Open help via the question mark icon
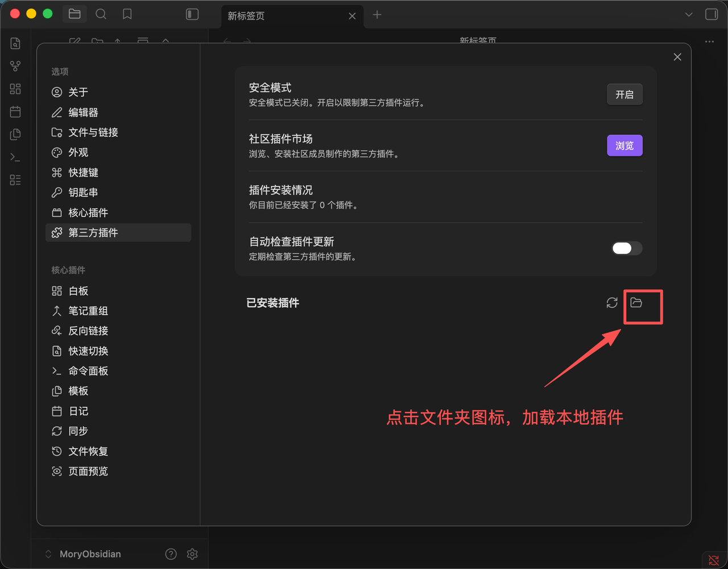This screenshot has height=569, width=728. [x=171, y=554]
